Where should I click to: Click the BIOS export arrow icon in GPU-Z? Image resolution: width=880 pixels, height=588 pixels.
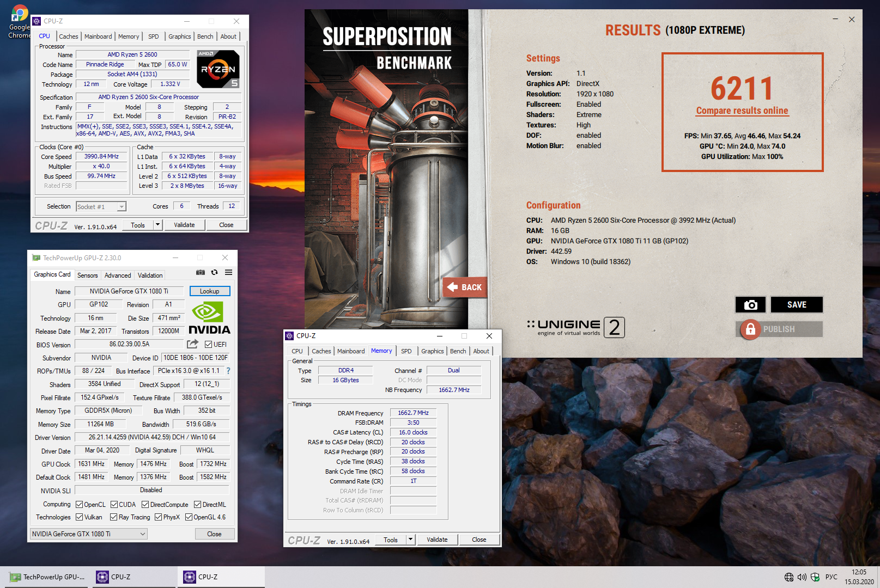(x=192, y=344)
